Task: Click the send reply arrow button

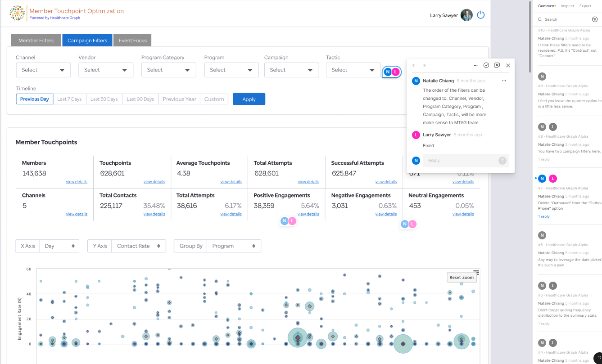Action: click(502, 160)
